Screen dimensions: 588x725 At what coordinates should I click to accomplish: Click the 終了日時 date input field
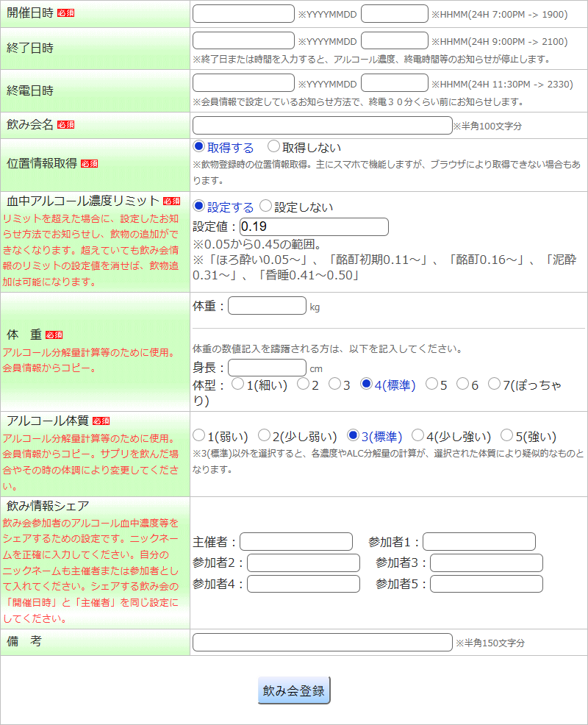(x=243, y=41)
